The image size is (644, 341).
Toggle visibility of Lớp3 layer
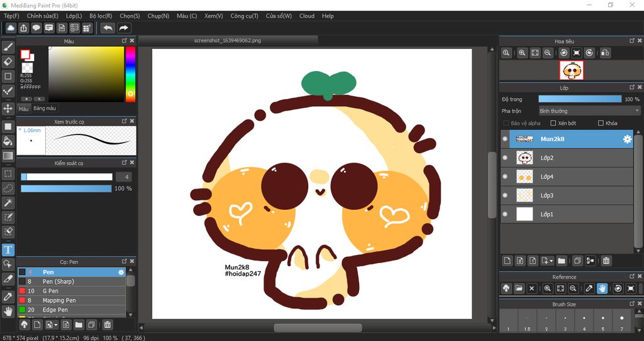(505, 195)
